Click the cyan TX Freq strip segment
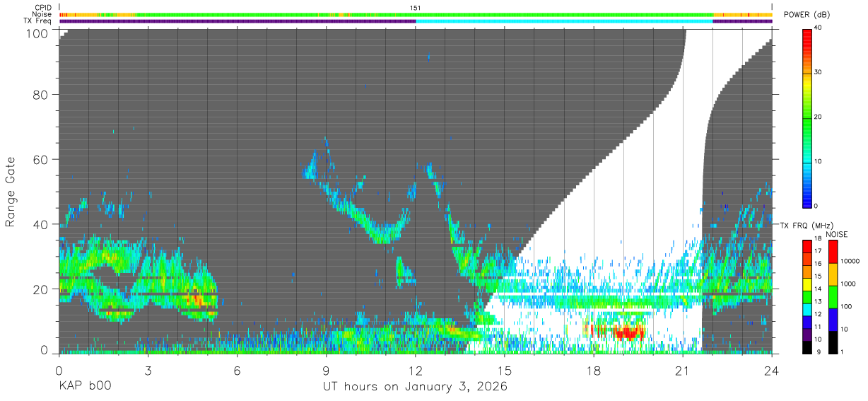 [564, 21]
